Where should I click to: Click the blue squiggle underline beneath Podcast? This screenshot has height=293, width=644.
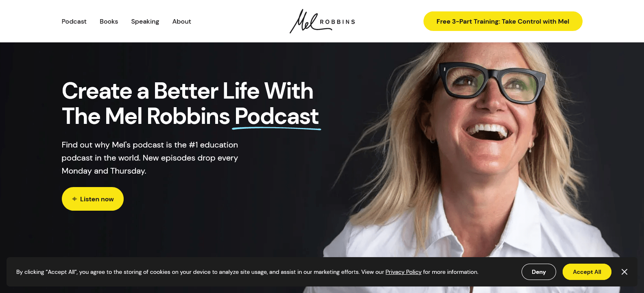coord(277,129)
